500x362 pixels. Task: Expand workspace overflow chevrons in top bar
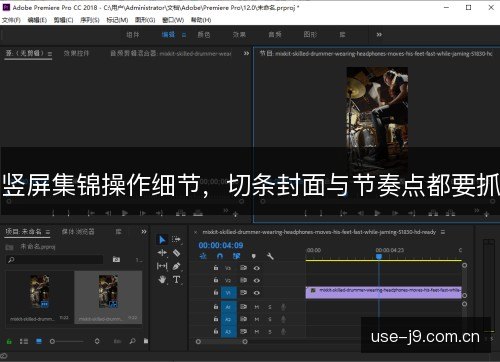click(x=379, y=34)
